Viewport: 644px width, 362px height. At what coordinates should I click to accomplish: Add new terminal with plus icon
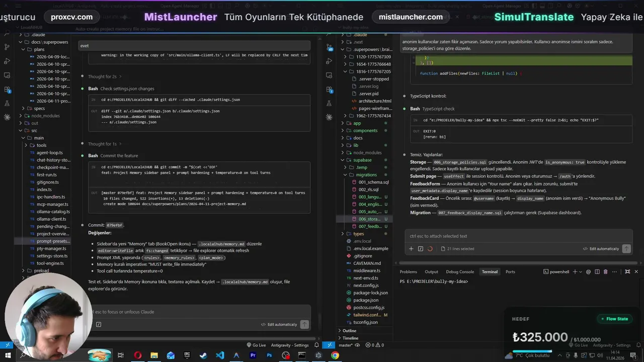575,271
